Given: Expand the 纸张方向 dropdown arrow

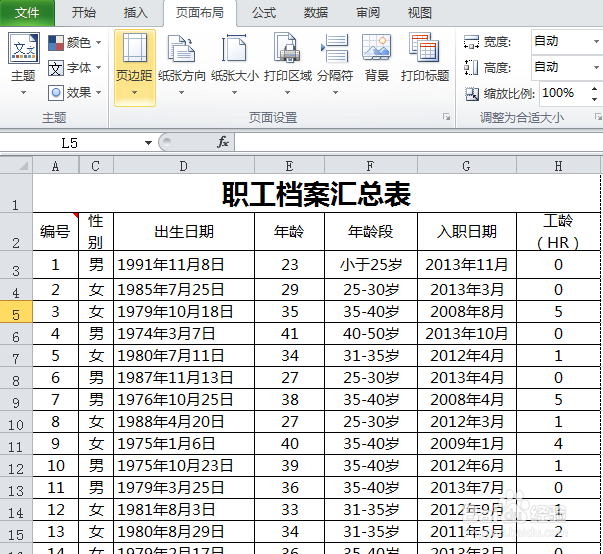Looking at the screenshot, I should [x=182, y=93].
